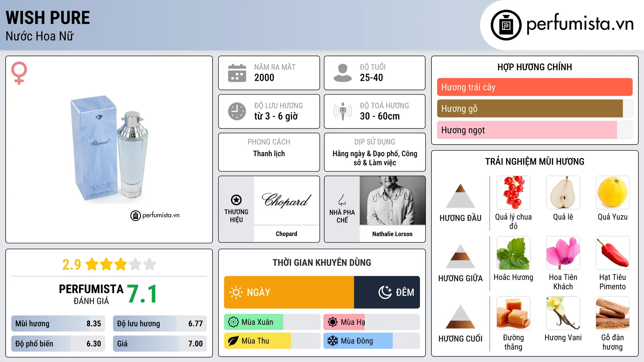Image resolution: width=644 pixels, height=362 pixels.
Task: Click the calendar icon beside Năm Ra Mắt
Action: point(237,73)
